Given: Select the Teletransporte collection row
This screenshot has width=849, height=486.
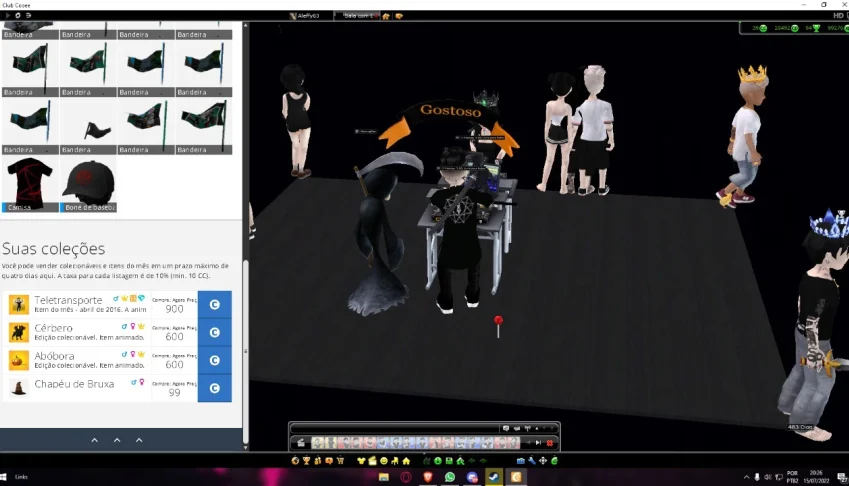Looking at the screenshot, I should point(117,305).
